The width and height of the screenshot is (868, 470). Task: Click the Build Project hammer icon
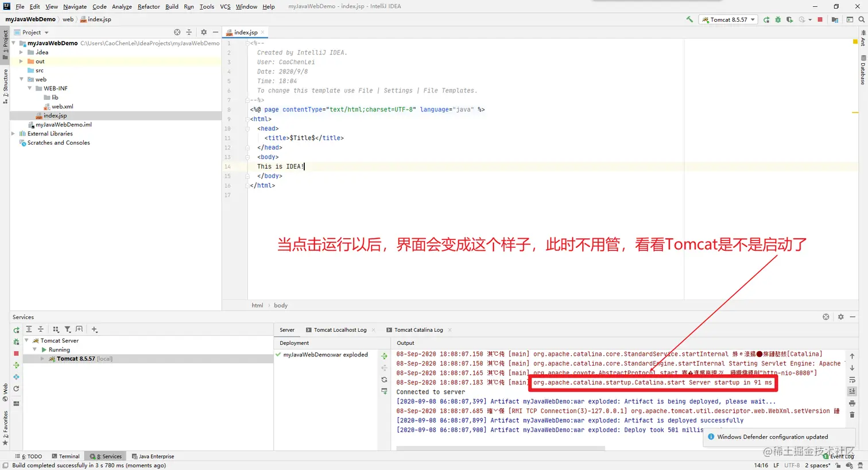[x=689, y=20]
